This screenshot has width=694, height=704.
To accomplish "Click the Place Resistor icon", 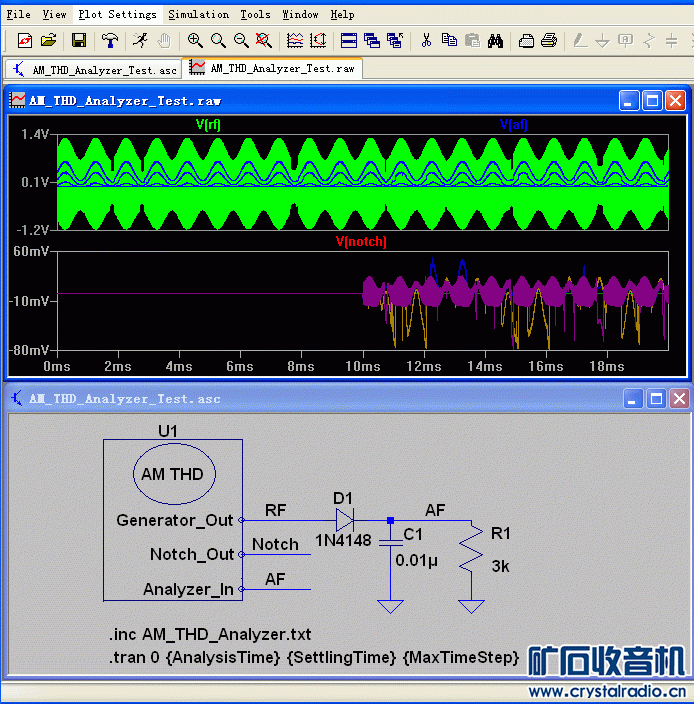I will (x=649, y=41).
